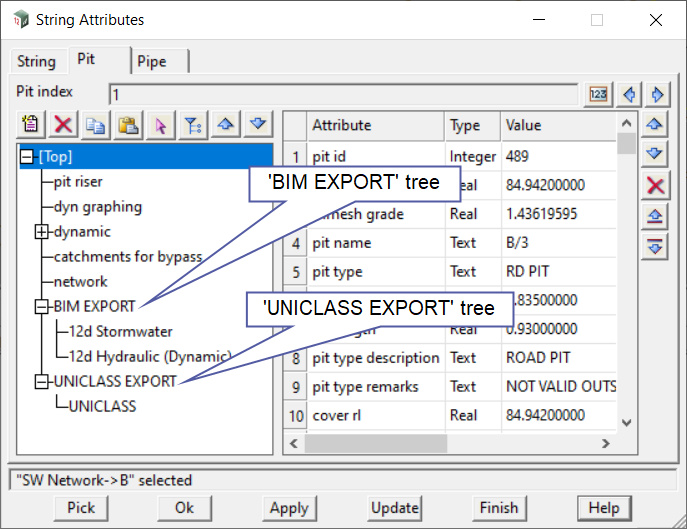Click the previous pit index arrow
687x529 pixels.
629,94
